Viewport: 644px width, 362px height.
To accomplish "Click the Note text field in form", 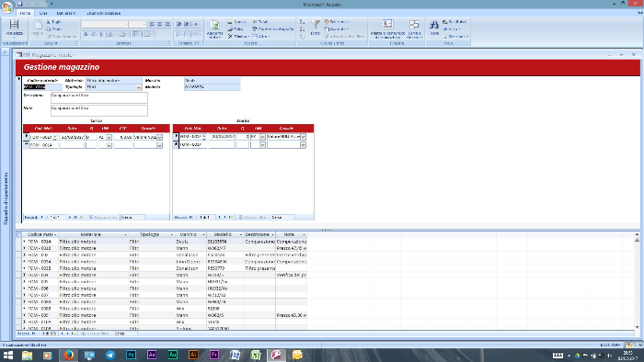I will click(99, 110).
